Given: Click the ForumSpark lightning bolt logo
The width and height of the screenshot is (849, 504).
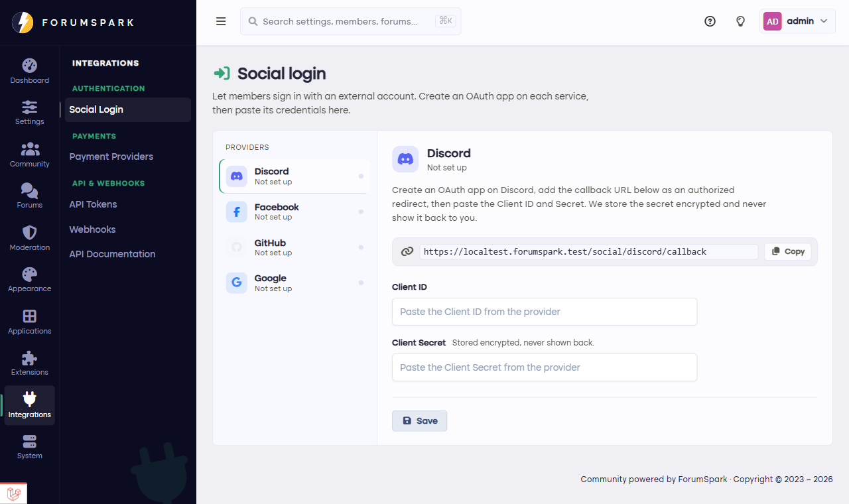Looking at the screenshot, I should (x=23, y=23).
